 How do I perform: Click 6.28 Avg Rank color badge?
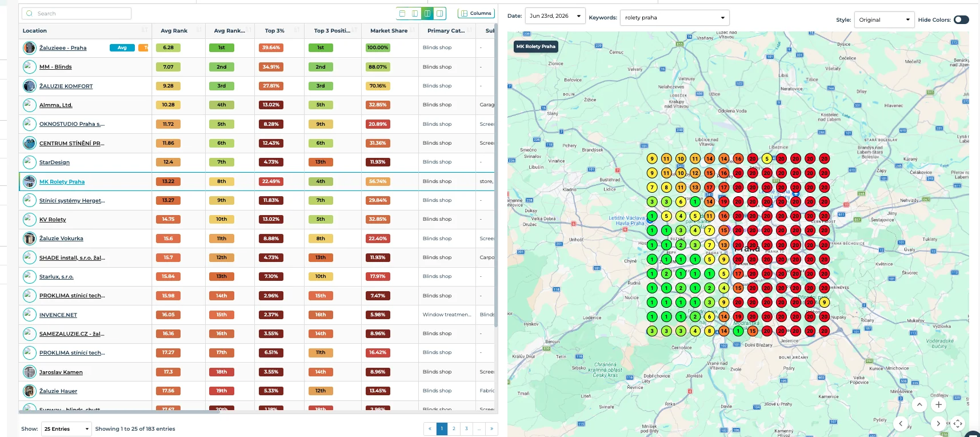point(168,47)
